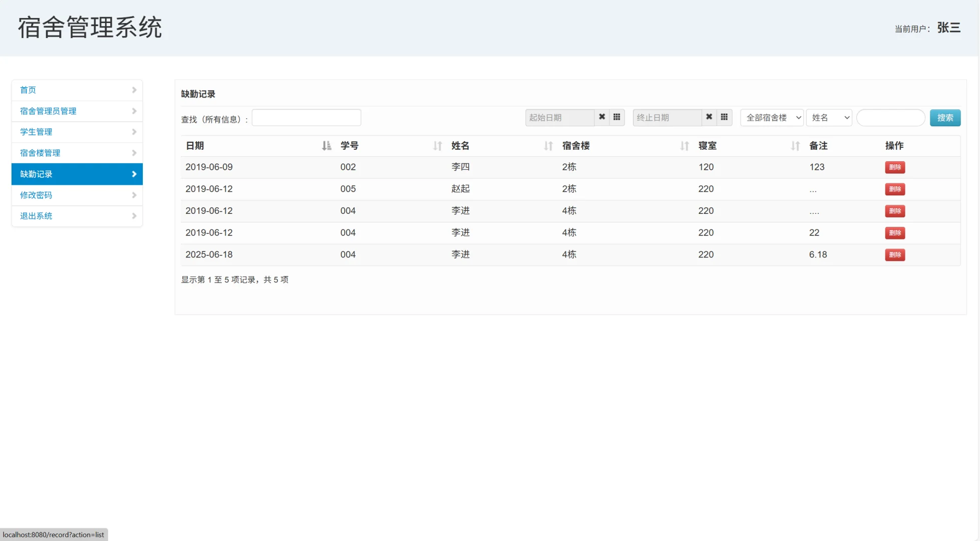
Task: Expand the 学生管理 sidebar chevron
Action: coord(134,132)
